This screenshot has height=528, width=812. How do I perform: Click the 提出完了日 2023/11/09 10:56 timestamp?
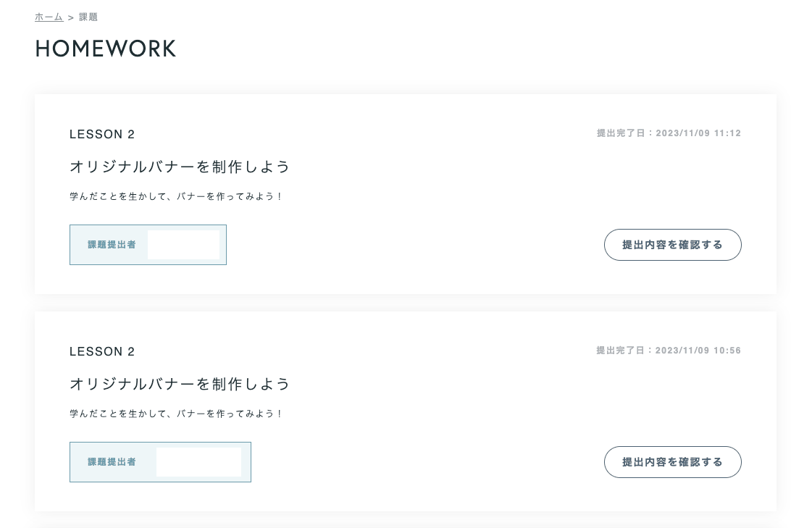pos(669,351)
